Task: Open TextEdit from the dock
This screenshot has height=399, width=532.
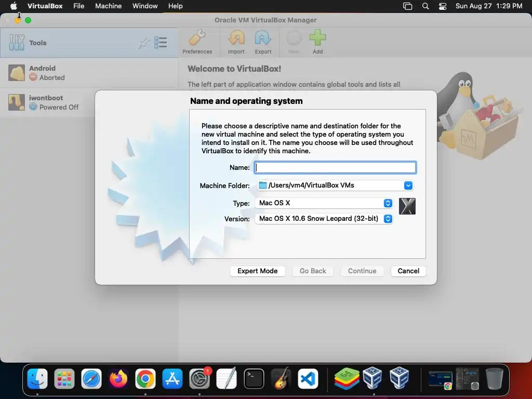Action: pos(227,379)
